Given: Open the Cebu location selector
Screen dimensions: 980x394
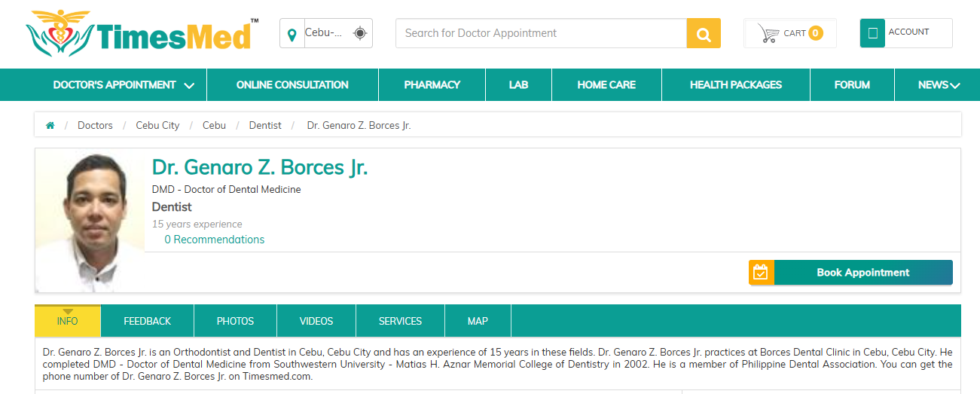Looking at the screenshot, I should click(324, 33).
